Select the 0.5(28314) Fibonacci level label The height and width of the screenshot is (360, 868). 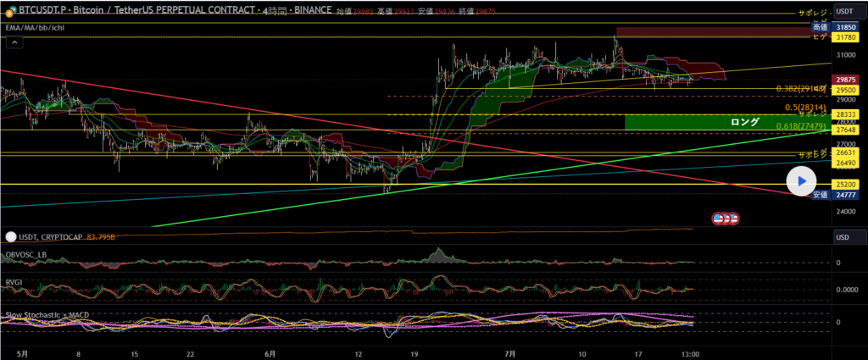(804, 108)
